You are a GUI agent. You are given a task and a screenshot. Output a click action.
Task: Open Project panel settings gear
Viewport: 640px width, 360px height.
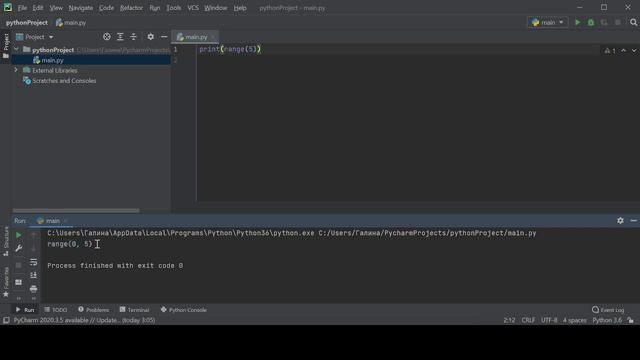coord(151,37)
